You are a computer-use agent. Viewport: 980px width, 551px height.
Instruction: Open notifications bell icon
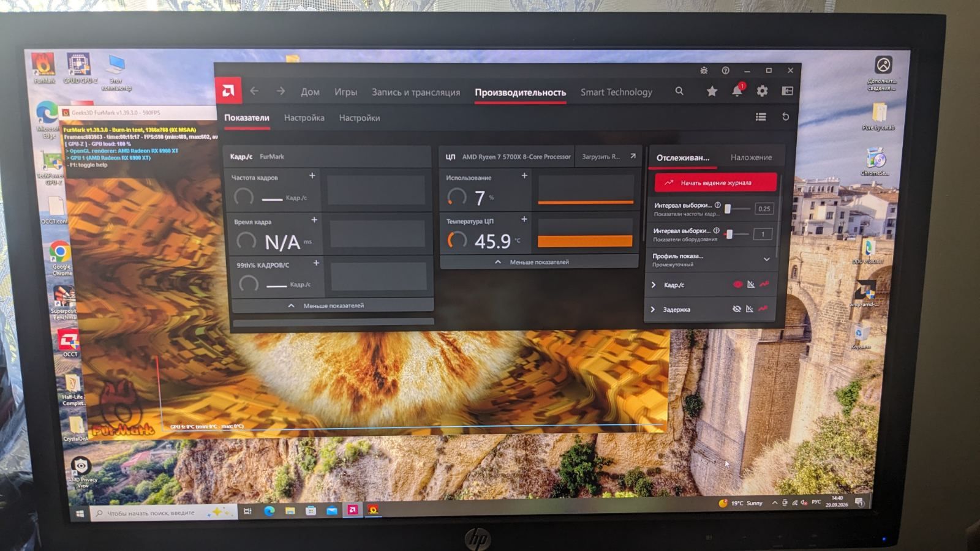737,91
